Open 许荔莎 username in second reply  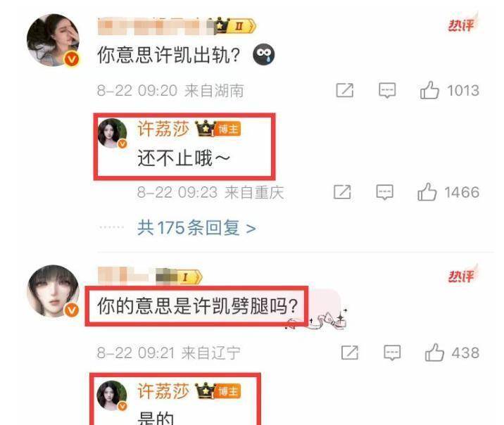(x=163, y=391)
